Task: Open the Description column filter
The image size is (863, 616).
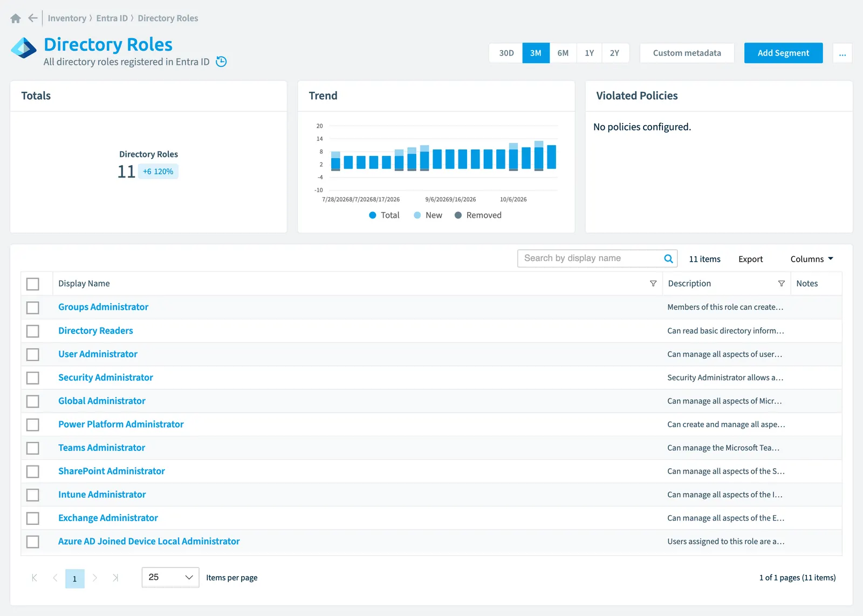Action: pyautogui.click(x=781, y=284)
